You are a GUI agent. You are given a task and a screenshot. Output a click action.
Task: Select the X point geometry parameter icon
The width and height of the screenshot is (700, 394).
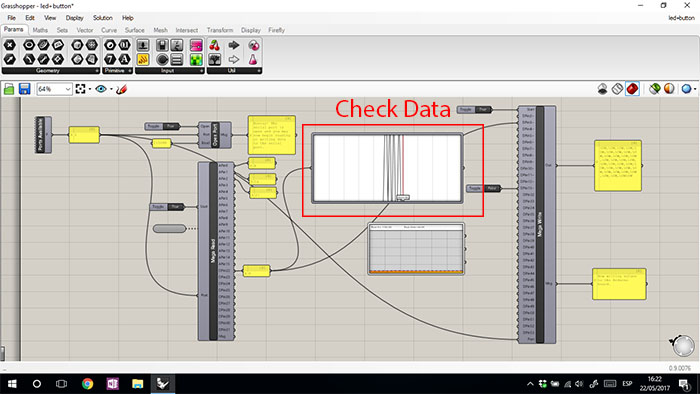10,45
